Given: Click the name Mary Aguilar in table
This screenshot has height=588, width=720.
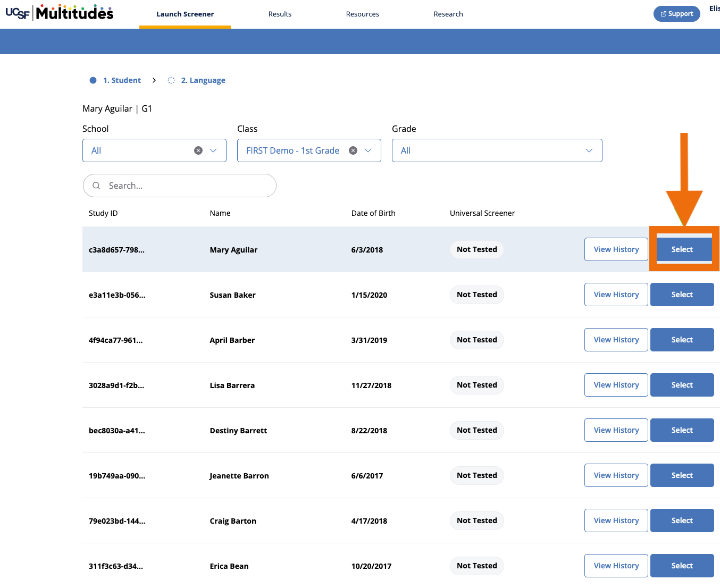Looking at the screenshot, I should pos(233,250).
